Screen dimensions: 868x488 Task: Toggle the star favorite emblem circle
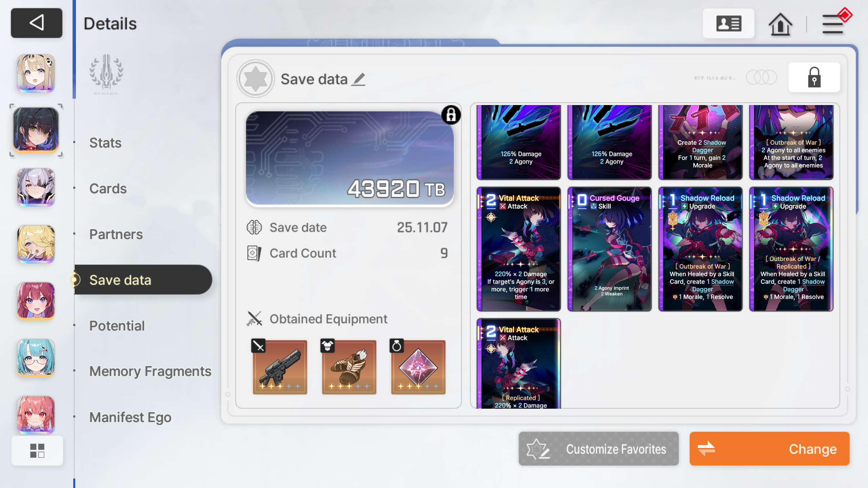[x=256, y=79]
